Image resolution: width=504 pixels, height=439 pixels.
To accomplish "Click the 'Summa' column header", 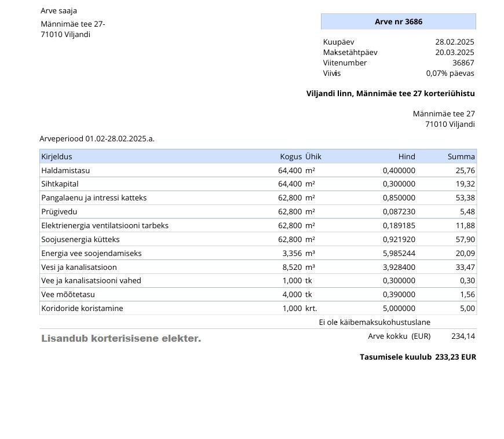I will click(x=461, y=156).
